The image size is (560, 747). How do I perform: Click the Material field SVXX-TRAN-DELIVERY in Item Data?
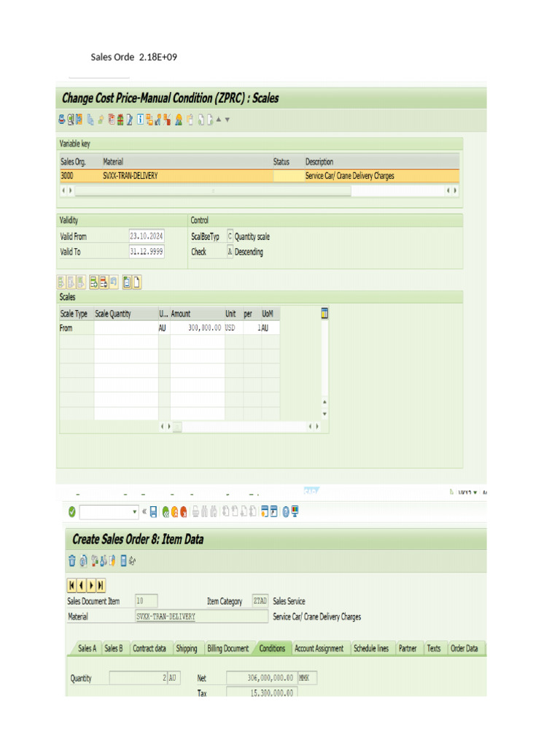[x=201, y=616]
